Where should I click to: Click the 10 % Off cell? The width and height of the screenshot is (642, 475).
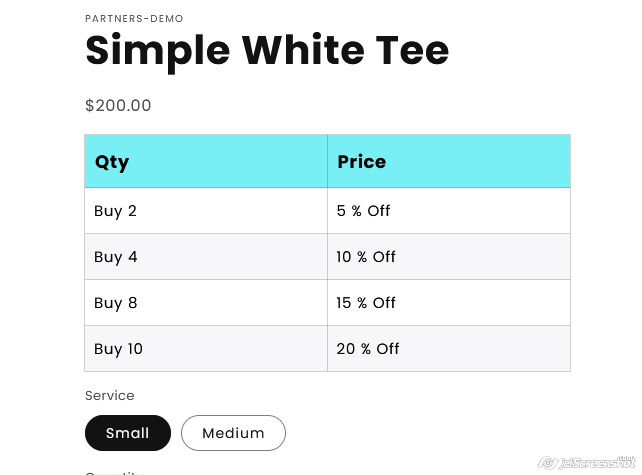point(366,257)
